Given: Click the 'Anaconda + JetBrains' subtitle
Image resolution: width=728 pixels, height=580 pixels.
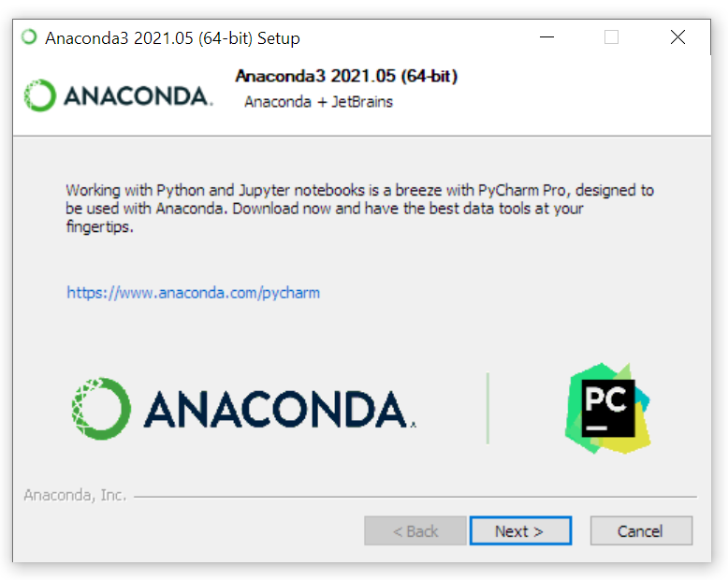Looking at the screenshot, I should click(318, 102).
